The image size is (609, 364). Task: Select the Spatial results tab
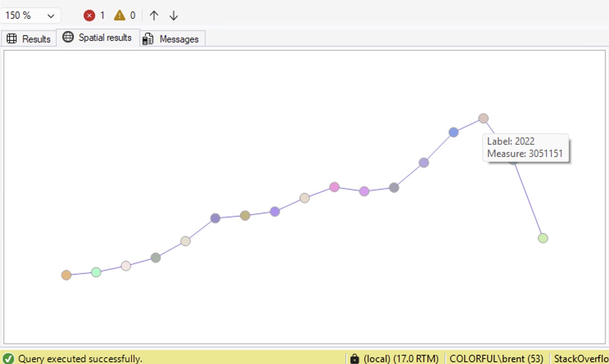pos(97,38)
